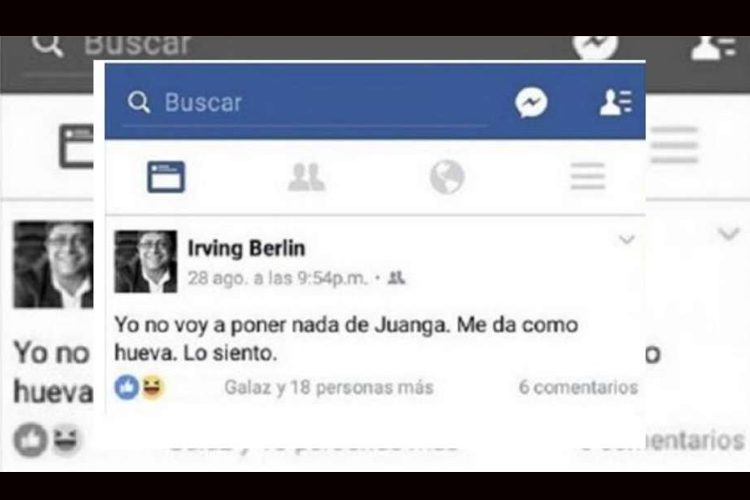Viewport: 750px width, 500px height.
Task: Click the magnifier icon in blue search bar
Action: click(x=139, y=102)
